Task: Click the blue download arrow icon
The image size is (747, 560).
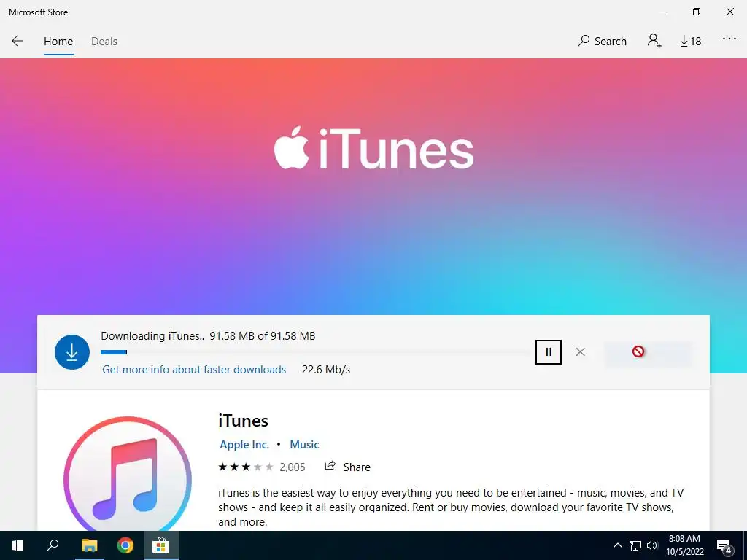Action: (72, 352)
